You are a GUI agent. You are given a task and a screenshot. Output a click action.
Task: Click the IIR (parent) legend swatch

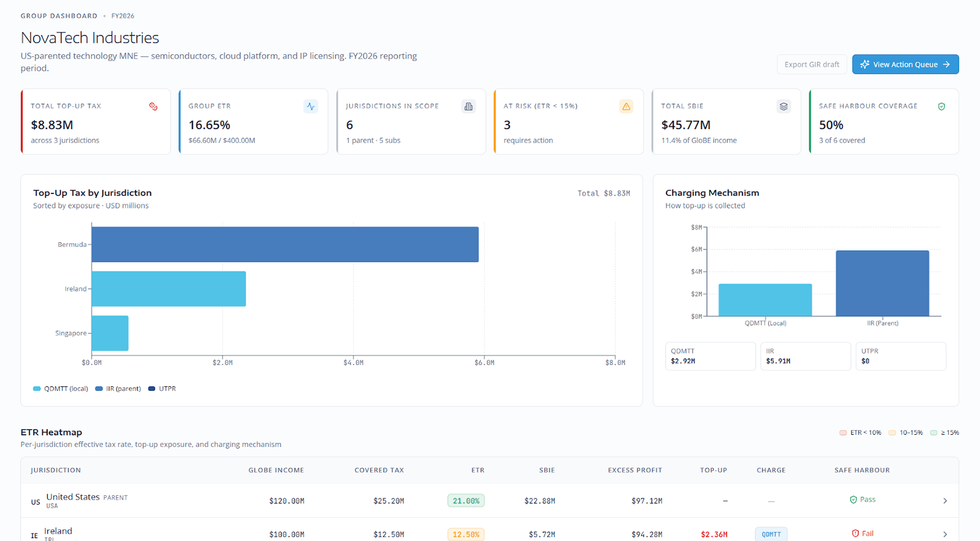pos(99,389)
